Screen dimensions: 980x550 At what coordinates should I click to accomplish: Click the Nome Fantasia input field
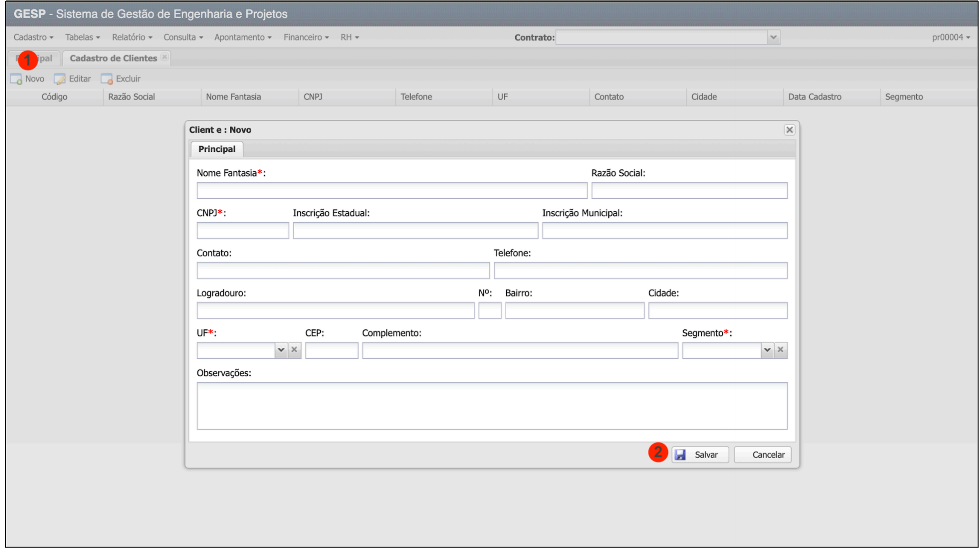coord(392,191)
